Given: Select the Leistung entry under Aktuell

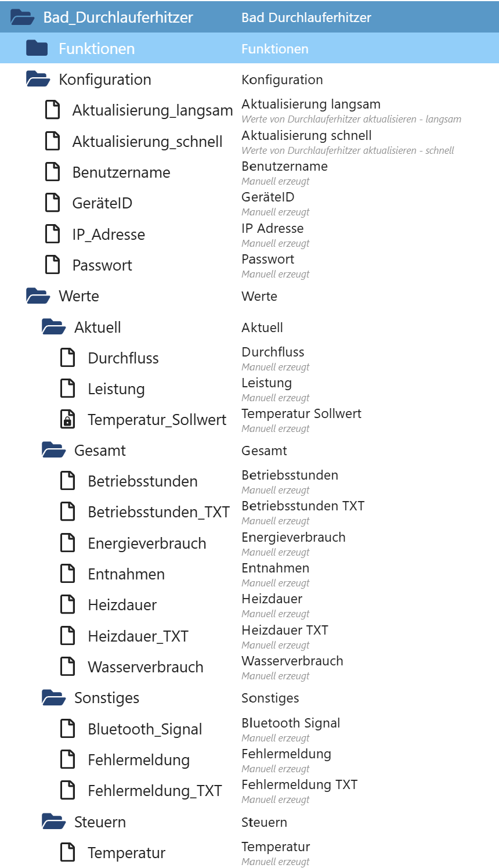Looking at the screenshot, I should pyautogui.click(x=116, y=389).
